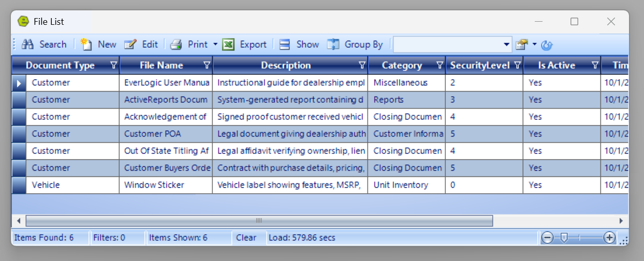Image resolution: width=644 pixels, height=261 pixels.
Task: Select the Window Sticker file row
Action: [x=154, y=185]
